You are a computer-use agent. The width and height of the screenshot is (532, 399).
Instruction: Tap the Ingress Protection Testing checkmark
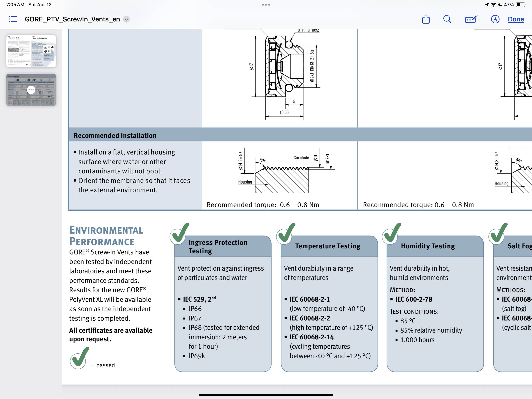click(179, 233)
